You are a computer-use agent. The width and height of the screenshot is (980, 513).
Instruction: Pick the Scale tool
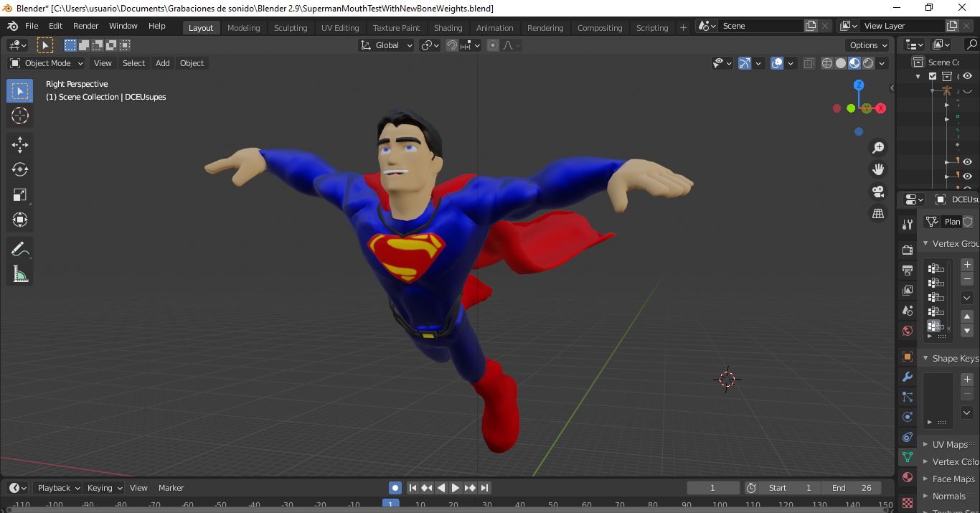point(20,194)
